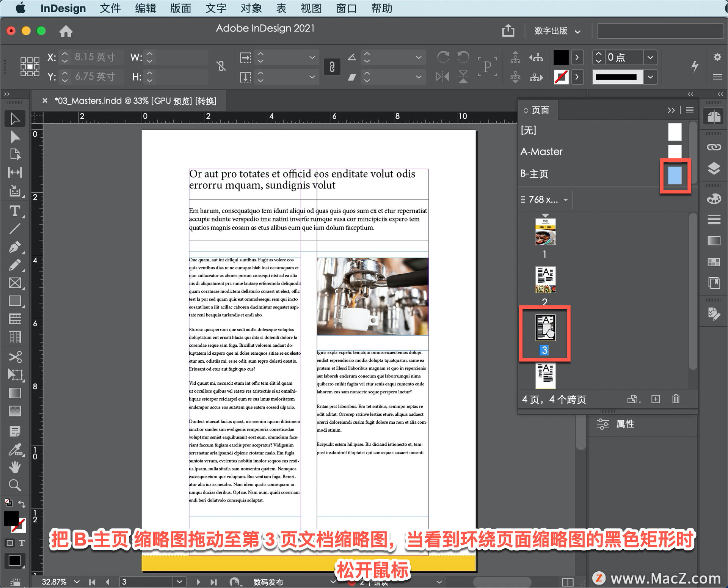Delete selected page with trash button
Screen dimensions: 728x588
(x=675, y=399)
